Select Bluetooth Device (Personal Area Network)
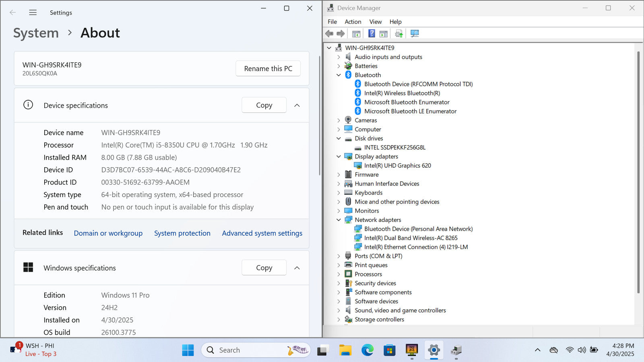 point(418,229)
